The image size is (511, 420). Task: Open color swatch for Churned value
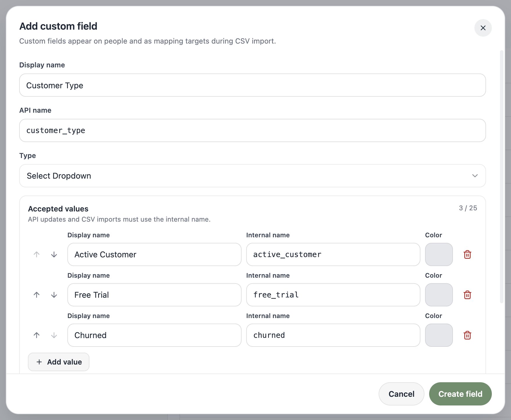(x=439, y=335)
